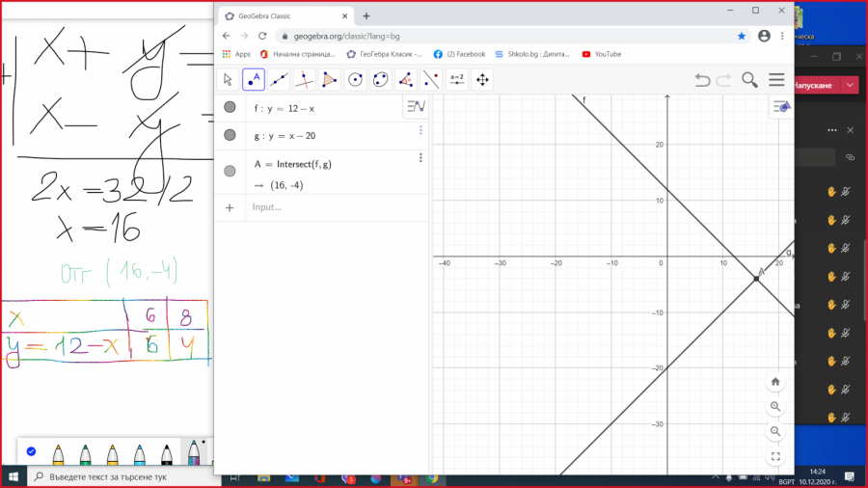Select the f: y = 12 − x row
This screenshot has width=868, height=488.
pyautogui.click(x=321, y=108)
